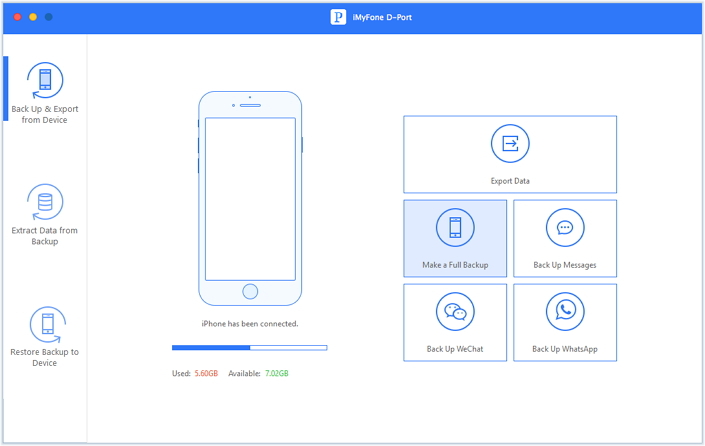Click the available storage value 7.02GB
The height and width of the screenshot is (446, 705).
(x=277, y=373)
